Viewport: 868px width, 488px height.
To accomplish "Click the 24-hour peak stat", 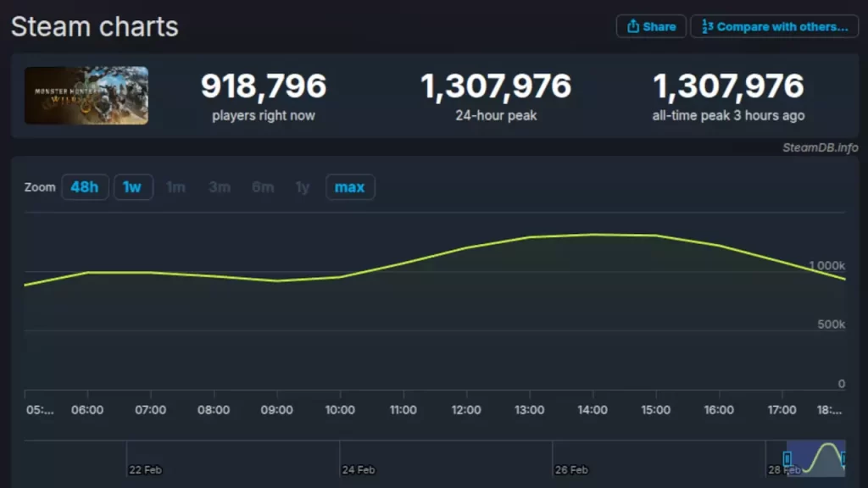I will (x=496, y=96).
